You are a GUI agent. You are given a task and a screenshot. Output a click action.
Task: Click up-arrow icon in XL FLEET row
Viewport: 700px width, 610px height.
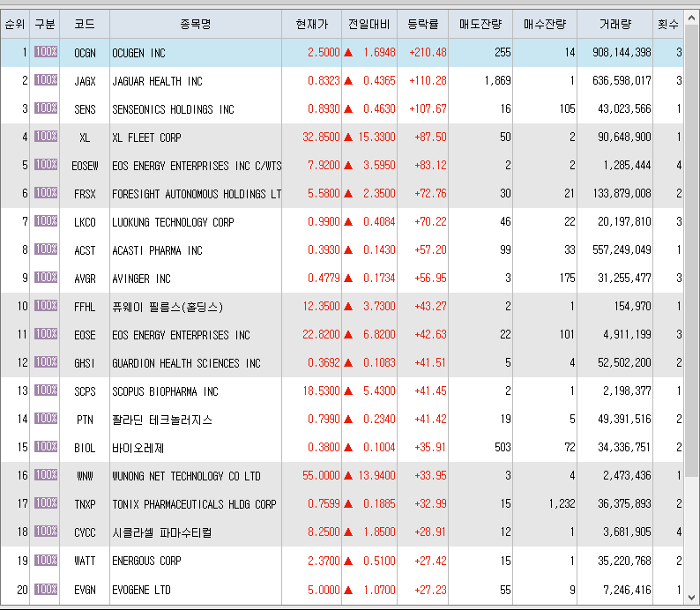[348, 137]
